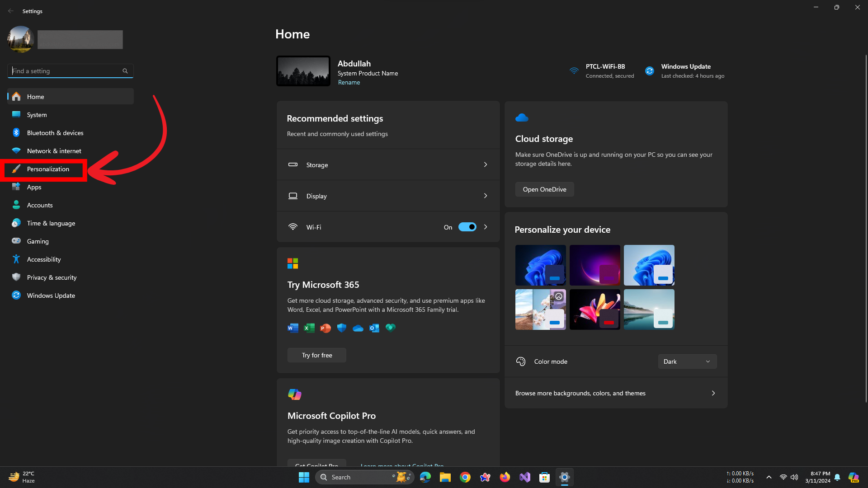Viewport: 868px width, 488px height.
Task: Open File Explorer from the taskbar
Action: click(x=445, y=477)
